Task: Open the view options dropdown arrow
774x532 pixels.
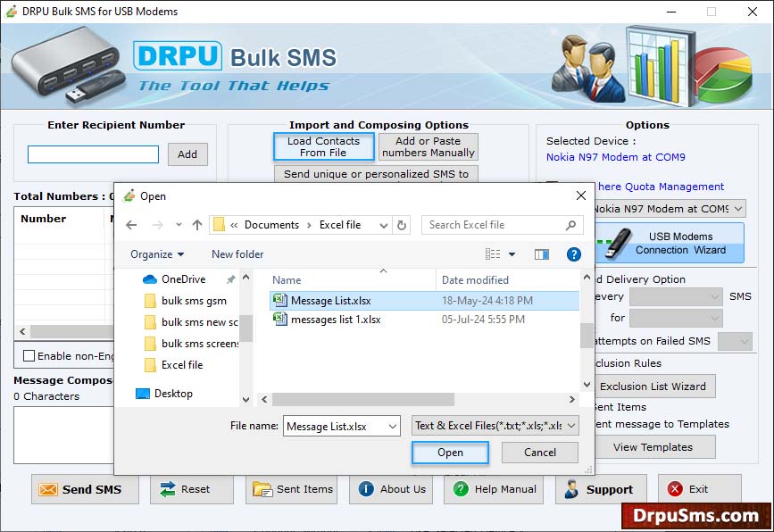Action: pos(512,254)
